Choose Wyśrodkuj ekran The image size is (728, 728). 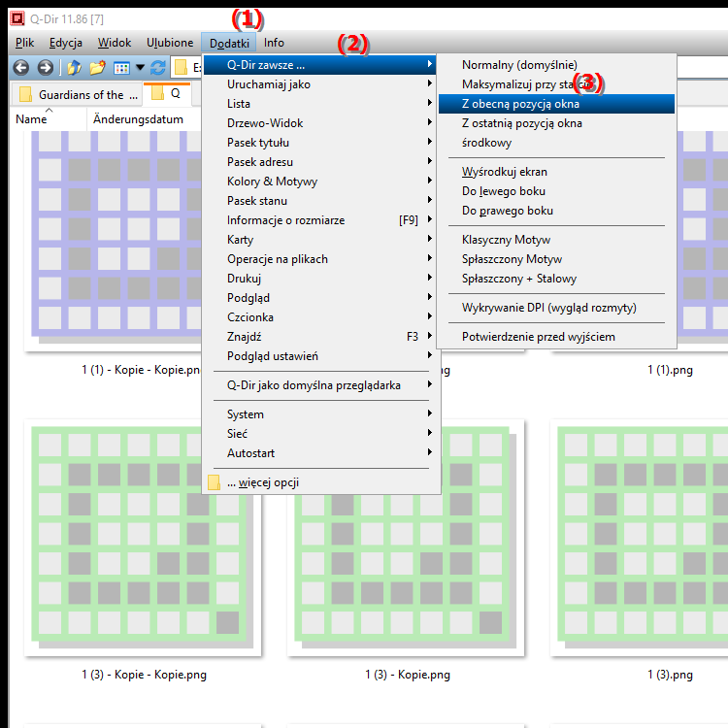click(556, 172)
